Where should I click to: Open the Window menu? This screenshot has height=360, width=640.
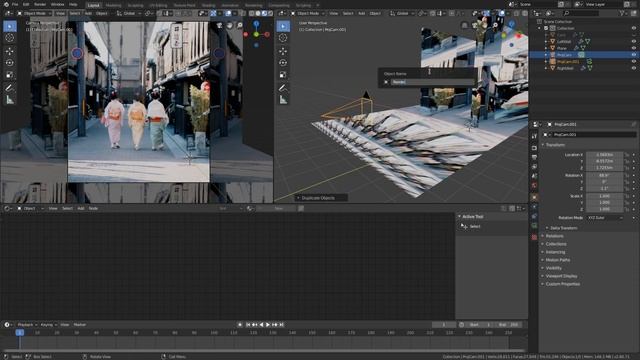pyautogui.click(x=58, y=4)
